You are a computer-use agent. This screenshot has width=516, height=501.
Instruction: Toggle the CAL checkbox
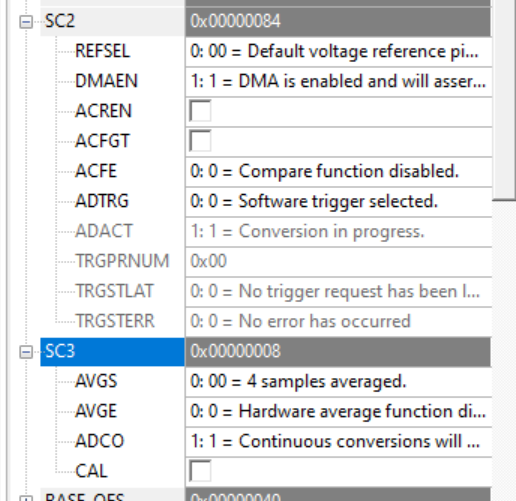pos(200,471)
